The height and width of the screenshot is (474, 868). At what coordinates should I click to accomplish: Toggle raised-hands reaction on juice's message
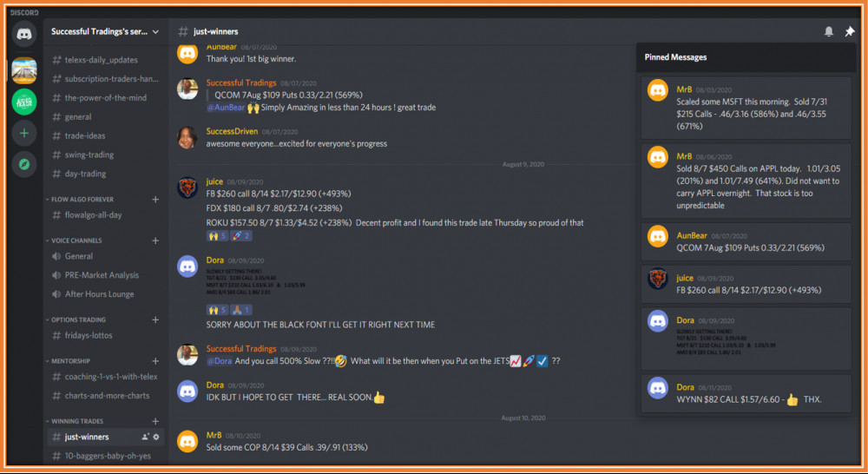[x=216, y=236]
